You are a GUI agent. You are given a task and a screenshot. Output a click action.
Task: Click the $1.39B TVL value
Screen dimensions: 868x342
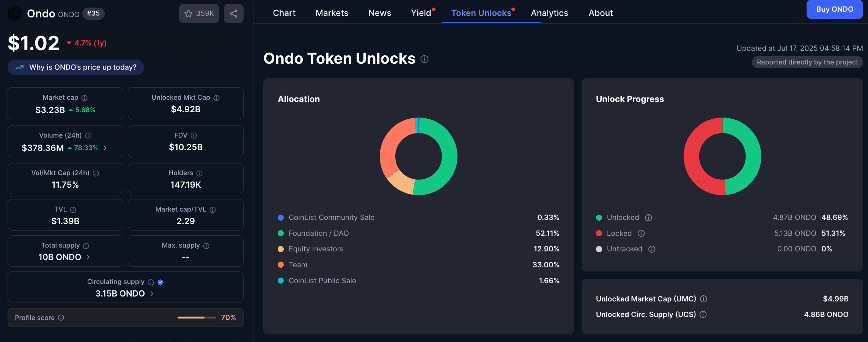tap(65, 221)
